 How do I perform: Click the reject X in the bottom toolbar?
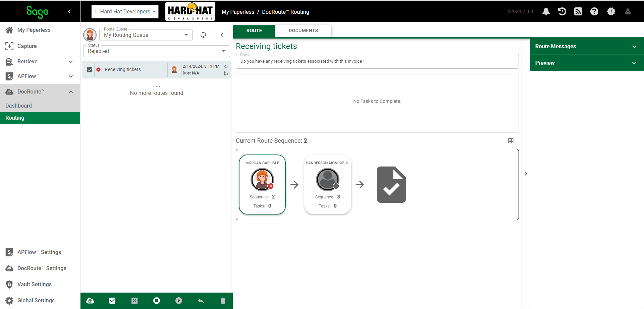(x=135, y=301)
